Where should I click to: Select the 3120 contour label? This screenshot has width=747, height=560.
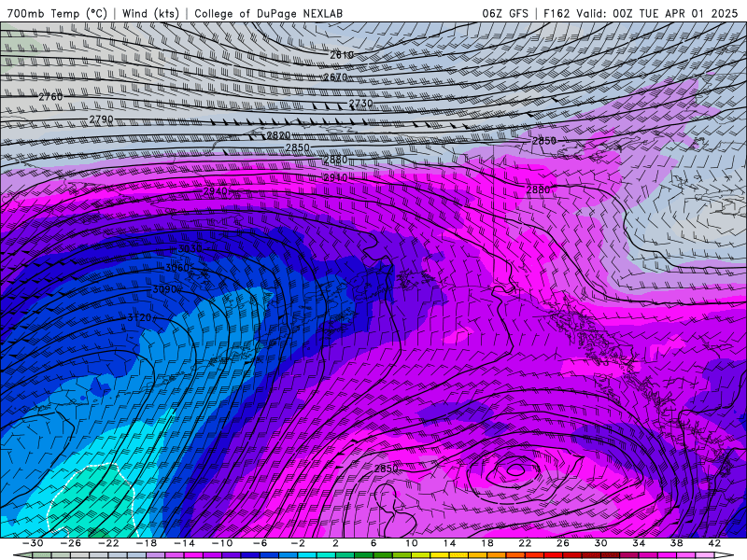coord(139,317)
